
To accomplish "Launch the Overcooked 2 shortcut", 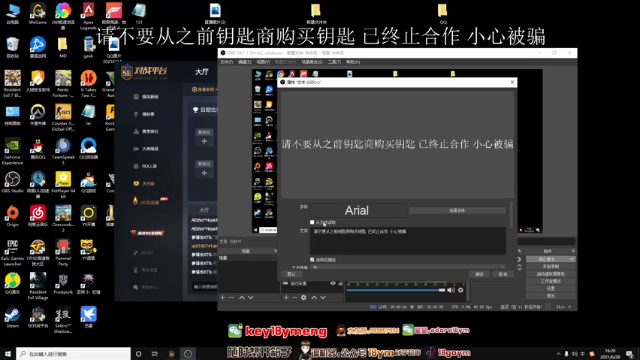I will click(63, 219).
